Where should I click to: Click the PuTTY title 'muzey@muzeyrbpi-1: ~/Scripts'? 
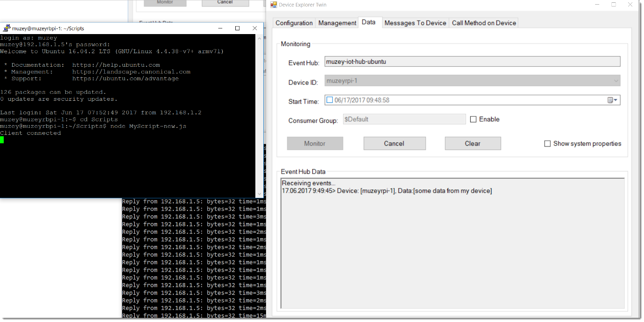tap(48, 28)
